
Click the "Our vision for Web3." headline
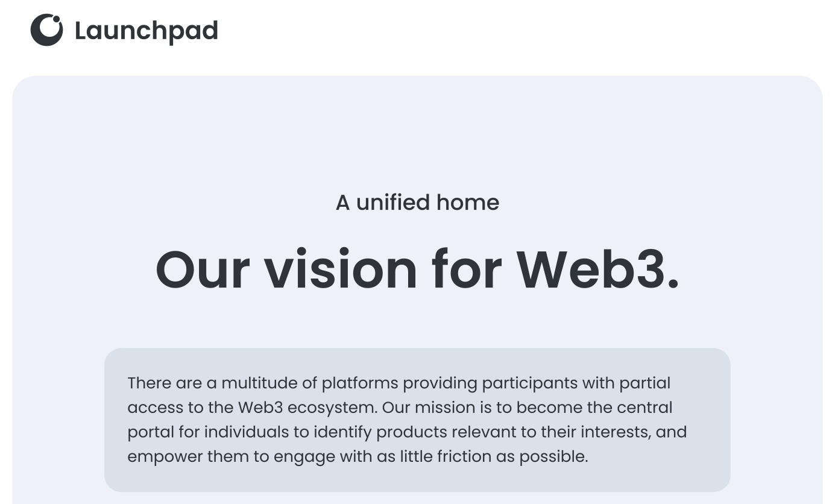coord(417,269)
